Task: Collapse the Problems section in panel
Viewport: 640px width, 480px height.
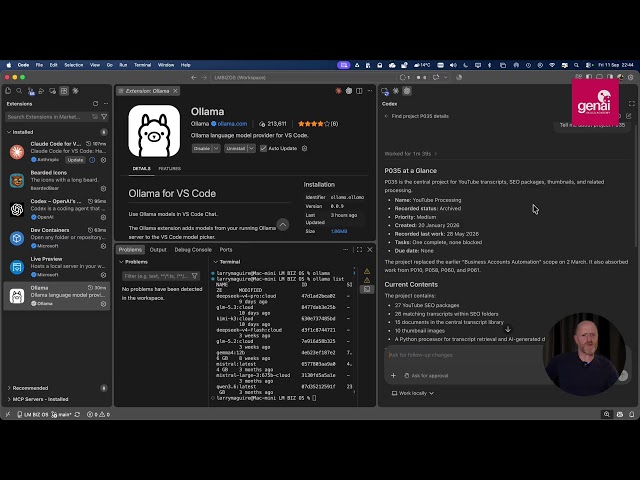Action: pos(133,262)
